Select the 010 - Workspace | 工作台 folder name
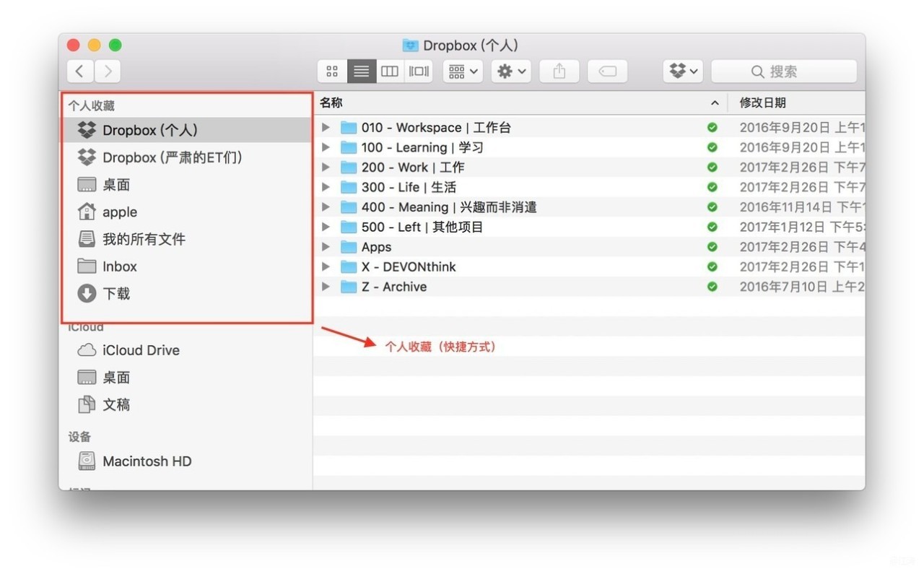 436,128
